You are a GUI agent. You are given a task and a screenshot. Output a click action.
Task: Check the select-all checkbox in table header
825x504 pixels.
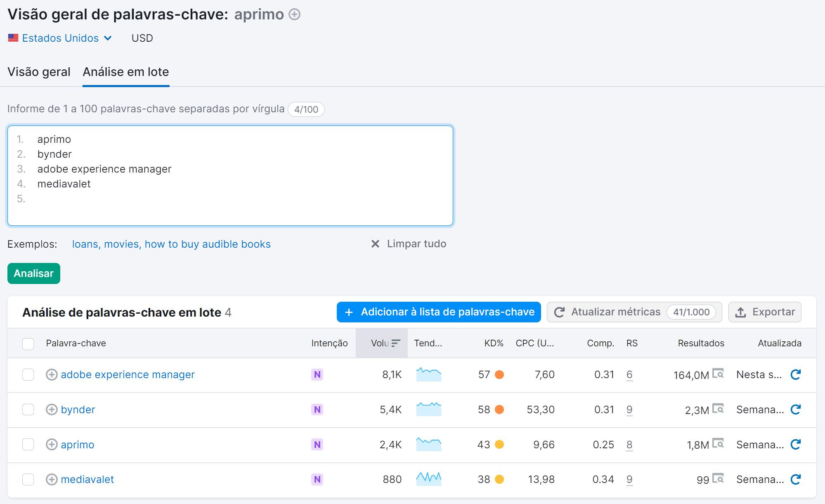click(x=28, y=343)
